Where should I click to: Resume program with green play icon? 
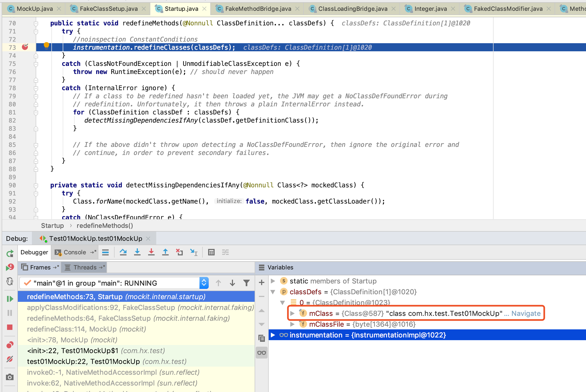click(x=10, y=299)
